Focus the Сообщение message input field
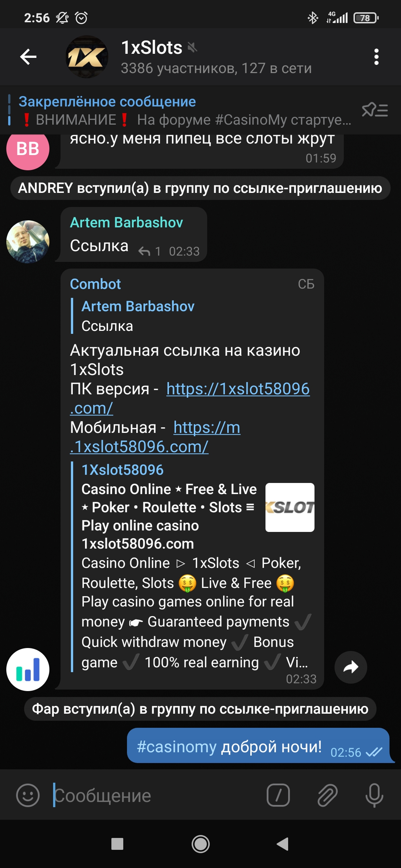401x868 pixels. (x=156, y=795)
